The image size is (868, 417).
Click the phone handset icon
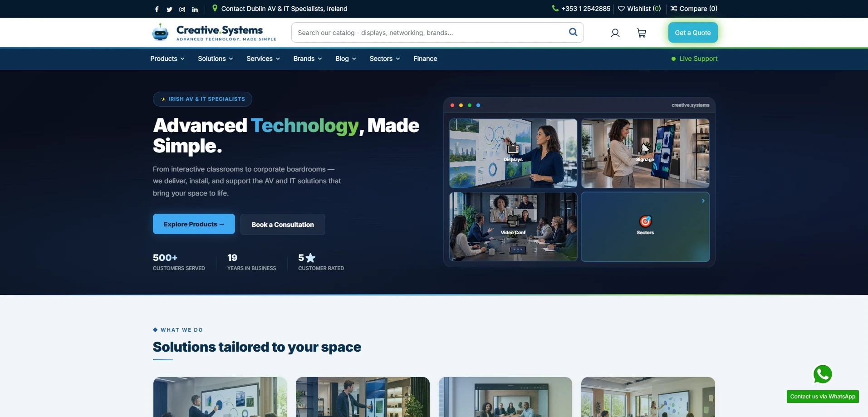(555, 8)
